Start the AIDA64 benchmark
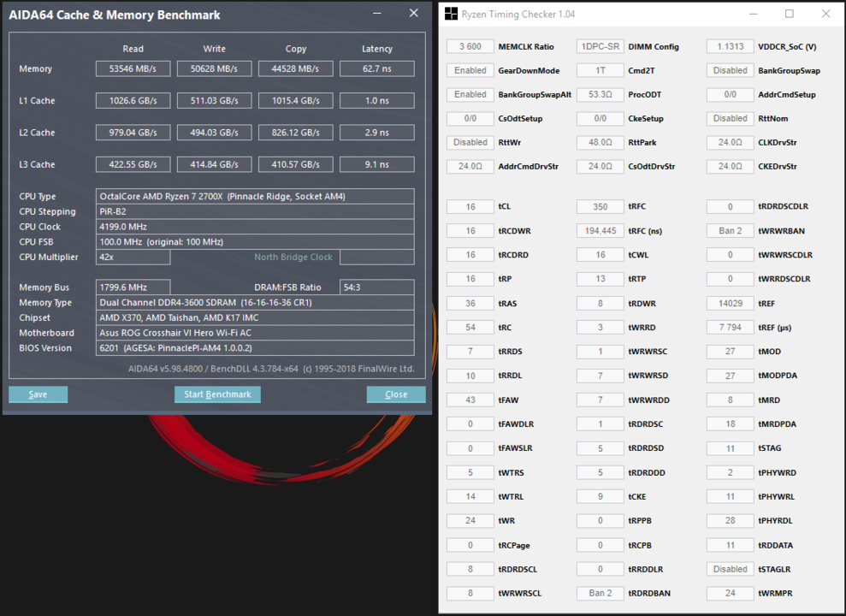 point(217,394)
